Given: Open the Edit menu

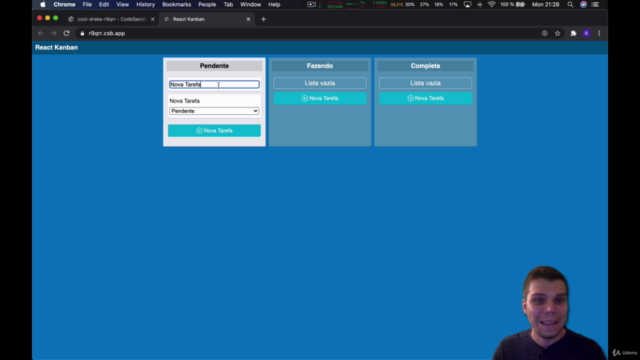Looking at the screenshot, I should pyautogui.click(x=104, y=4).
